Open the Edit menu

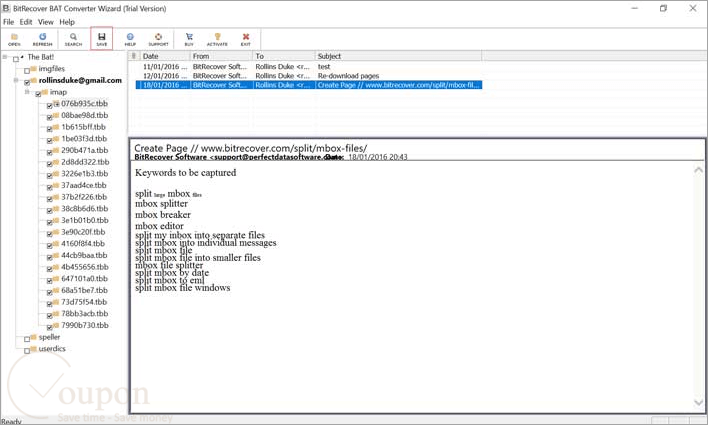26,22
